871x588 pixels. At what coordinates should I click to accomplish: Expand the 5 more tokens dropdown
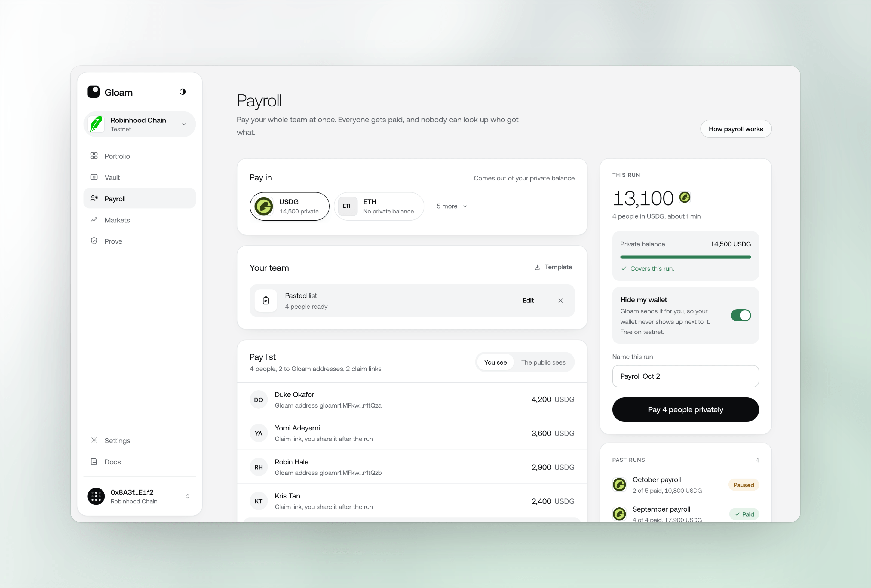[x=452, y=206]
